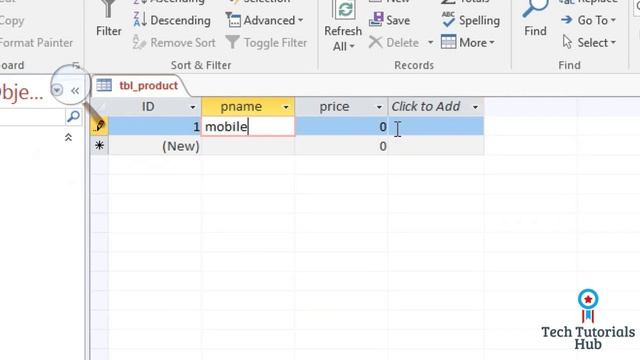Open the Advanced filter options dropdown

coord(264,20)
